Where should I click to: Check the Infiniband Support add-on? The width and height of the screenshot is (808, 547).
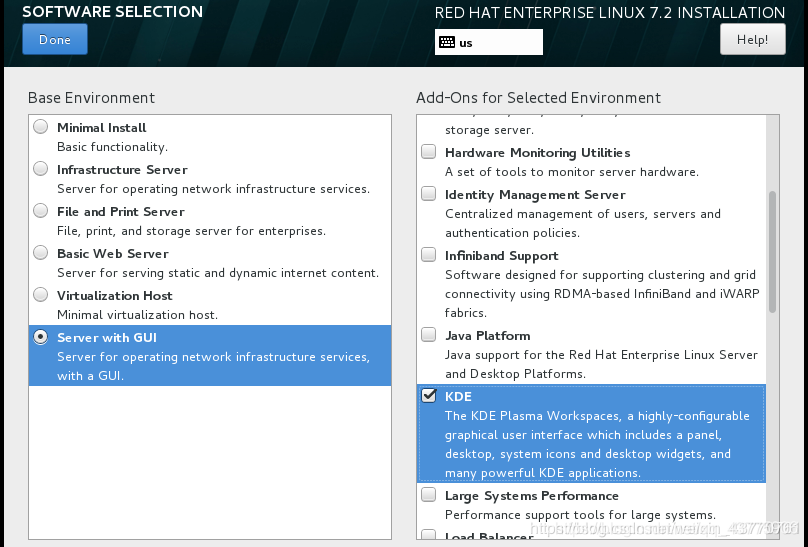tap(429, 254)
